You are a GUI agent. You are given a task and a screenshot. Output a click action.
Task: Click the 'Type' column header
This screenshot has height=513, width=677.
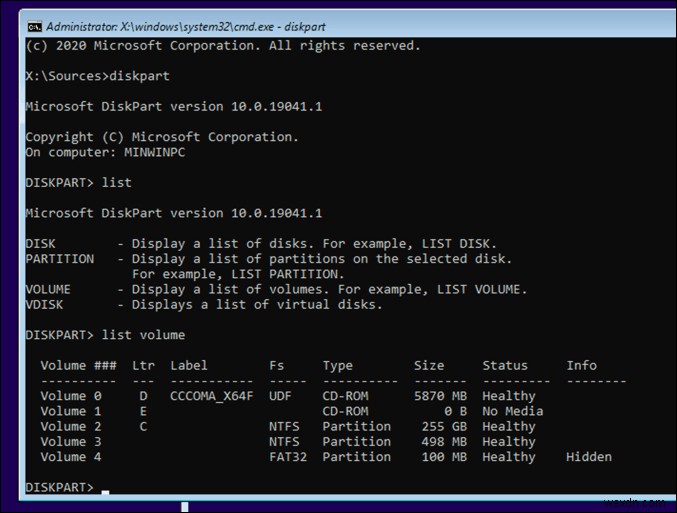[x=337, y=366]
